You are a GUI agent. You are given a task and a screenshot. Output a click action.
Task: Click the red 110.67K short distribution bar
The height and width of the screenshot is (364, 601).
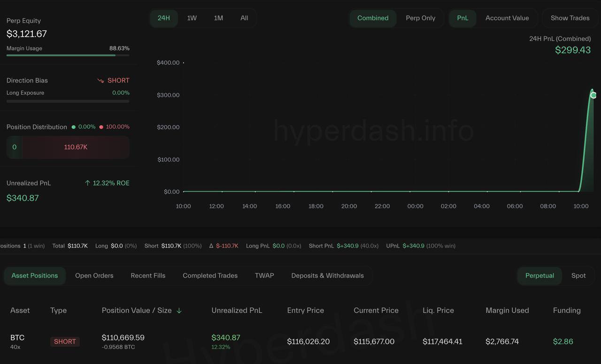tap(76, 147)
